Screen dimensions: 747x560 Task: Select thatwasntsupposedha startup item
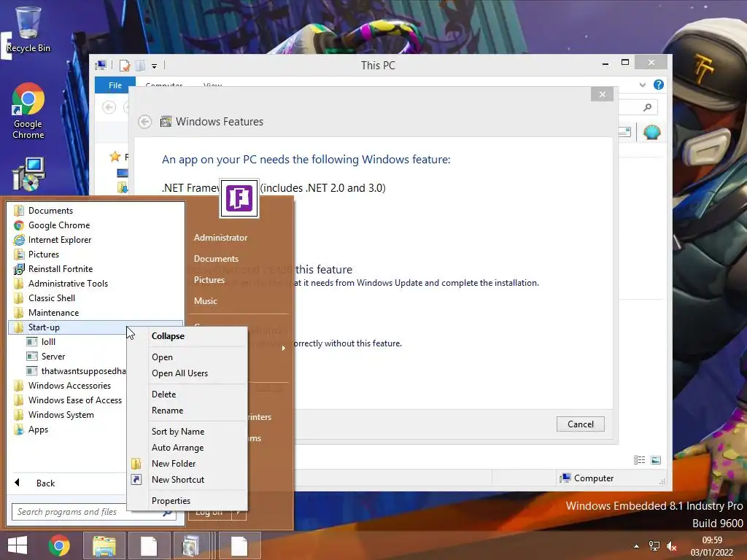(76, 371)
